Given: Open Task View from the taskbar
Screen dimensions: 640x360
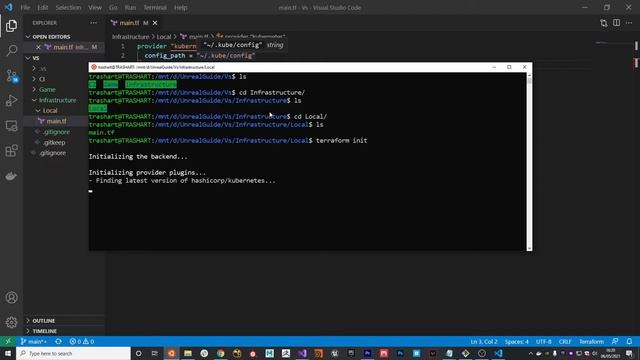Looking at the screenshot, I should pyautogui.click(x=155, y=353).
